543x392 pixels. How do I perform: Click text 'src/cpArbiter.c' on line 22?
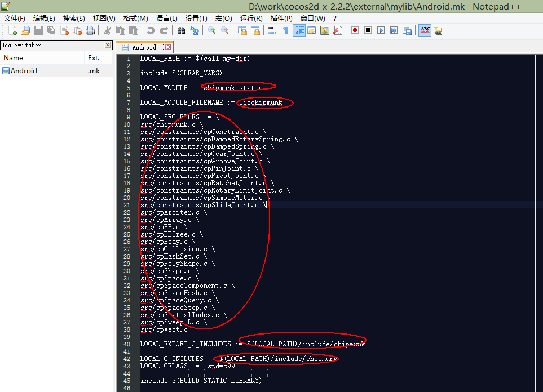170,212
